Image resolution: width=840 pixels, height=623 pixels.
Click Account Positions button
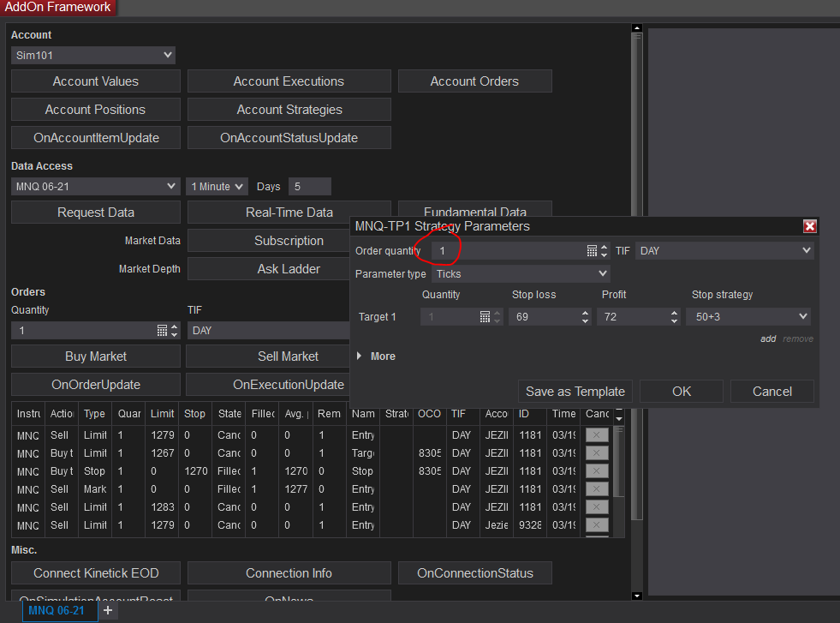click(95, 110)
